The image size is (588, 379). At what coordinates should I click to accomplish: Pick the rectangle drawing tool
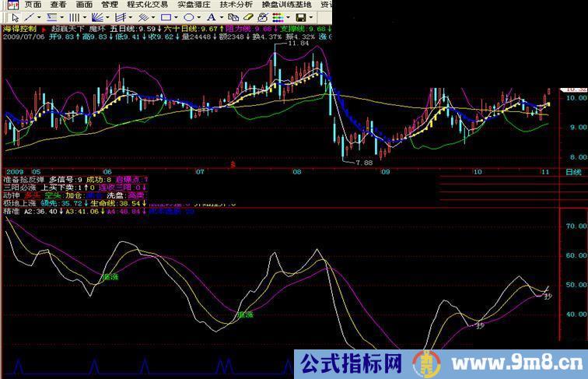166,16
